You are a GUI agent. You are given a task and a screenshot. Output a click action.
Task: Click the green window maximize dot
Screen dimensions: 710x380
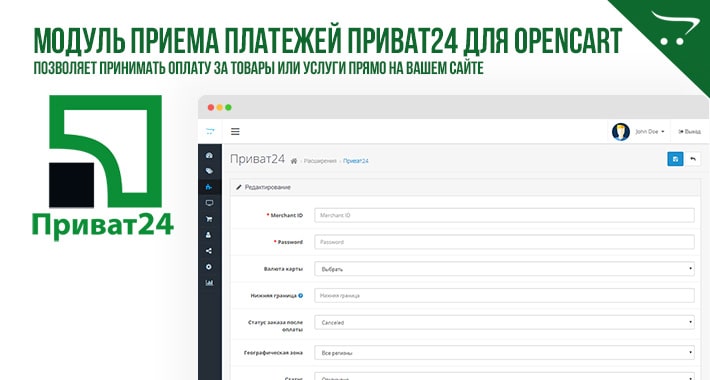coord(228,107)
